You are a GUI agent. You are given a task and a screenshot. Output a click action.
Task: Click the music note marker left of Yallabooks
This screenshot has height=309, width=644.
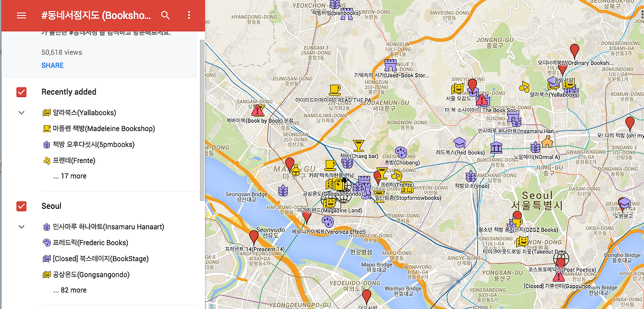pyautogui.click(x=525, y=87)
